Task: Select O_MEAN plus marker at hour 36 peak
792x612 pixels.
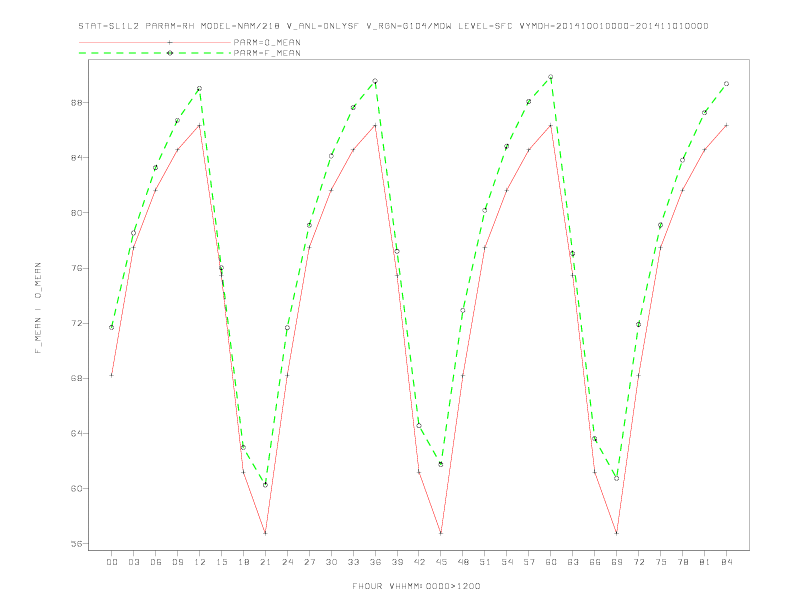Action: point(375,125)
